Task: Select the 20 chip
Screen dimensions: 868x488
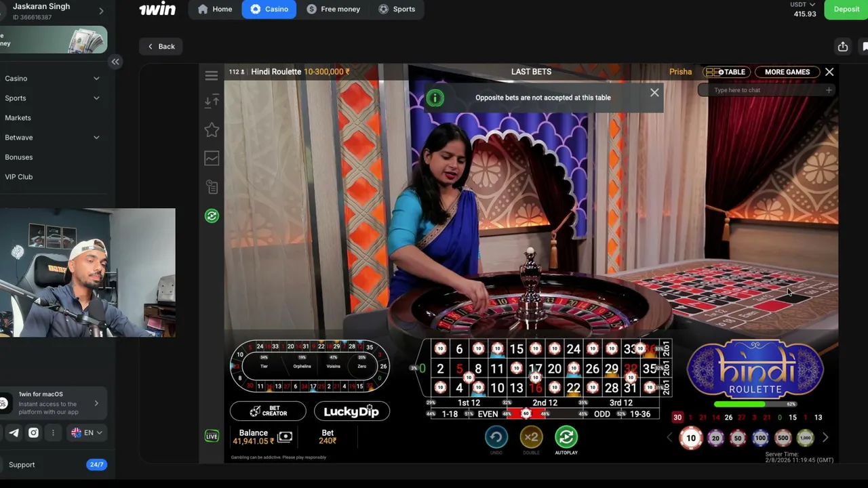Action: (x=715, y=438)
